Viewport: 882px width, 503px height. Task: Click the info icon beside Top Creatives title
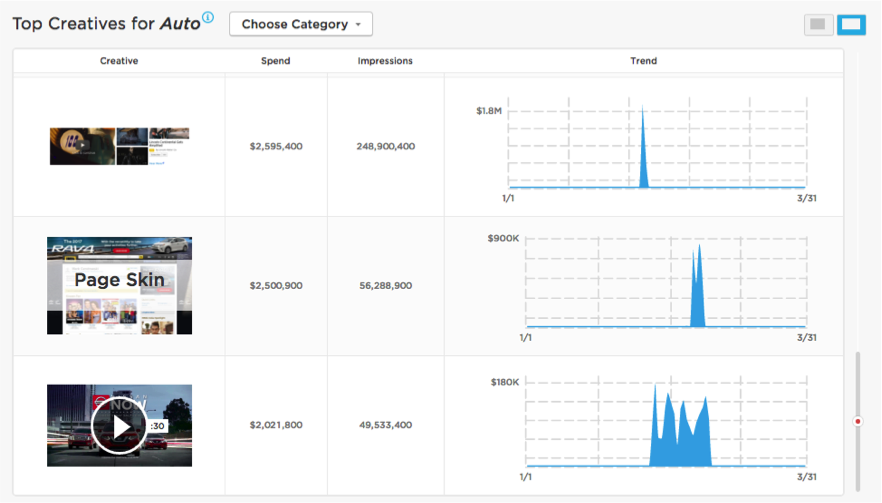(x=208, y=17)
